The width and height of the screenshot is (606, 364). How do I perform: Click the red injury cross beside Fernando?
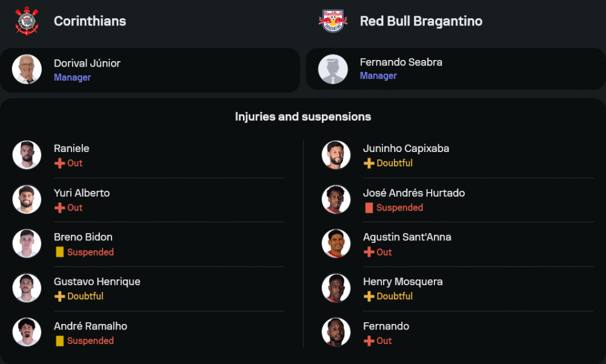click(x=368, y=341)
